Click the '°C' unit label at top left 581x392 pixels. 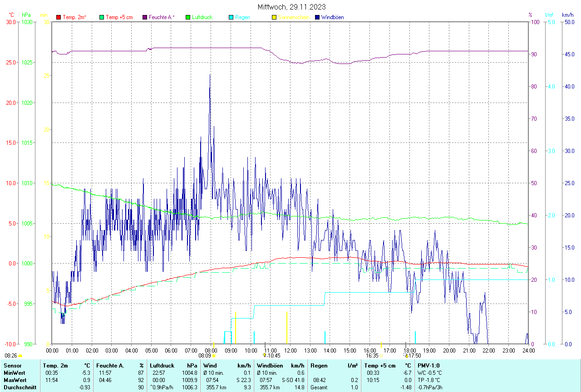(x=11, y=15)
